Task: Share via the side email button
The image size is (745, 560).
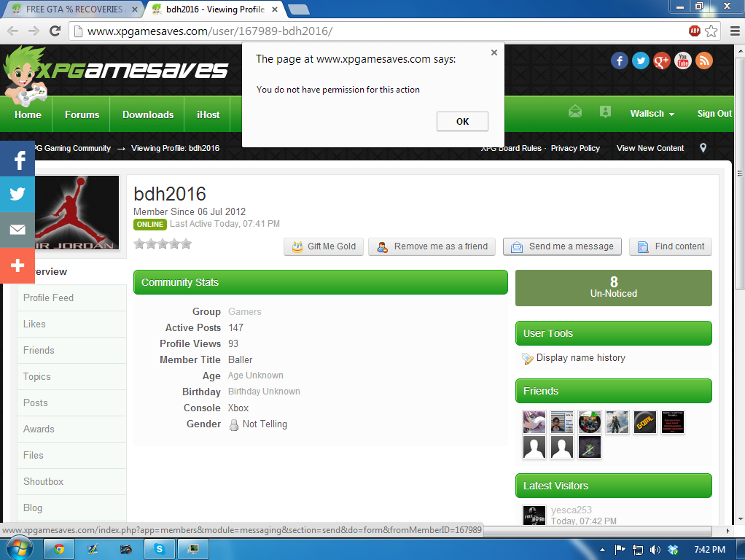Action: (17, 230)
